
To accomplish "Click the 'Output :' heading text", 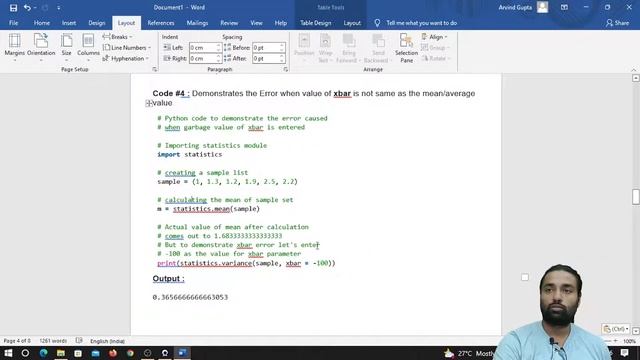I will 169,279.
